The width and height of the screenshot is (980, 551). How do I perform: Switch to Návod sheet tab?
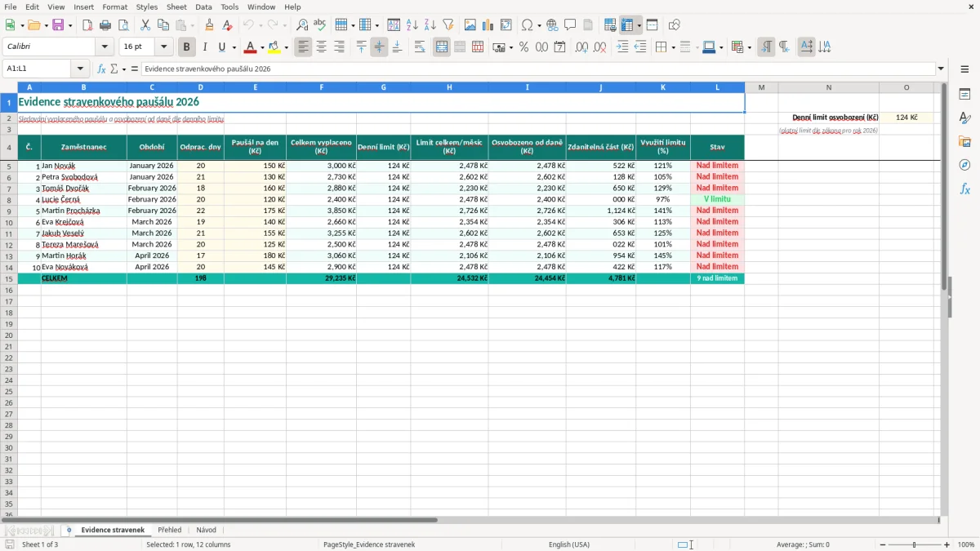[206, 531]
